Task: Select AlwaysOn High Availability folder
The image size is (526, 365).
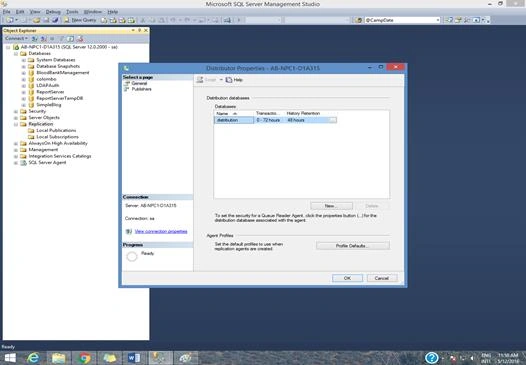Action: click(58, 143)
